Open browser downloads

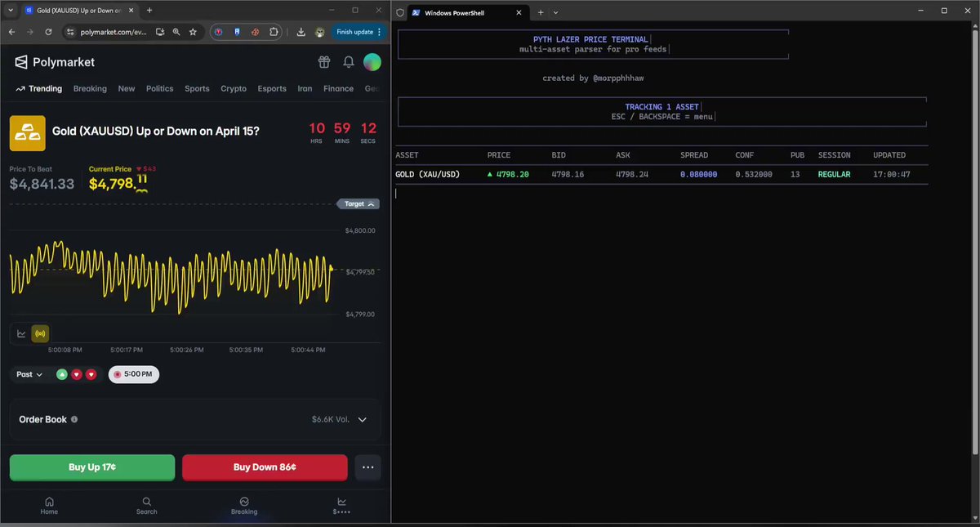click(301, 32)
